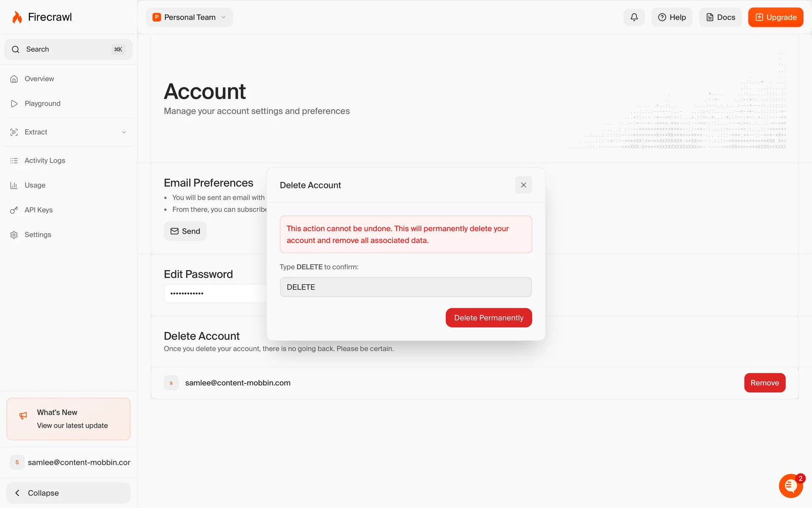The height and width of the screenshot is (508, 812).
Task: Click Delete Permanently button
Action: (x=488, y=318)
